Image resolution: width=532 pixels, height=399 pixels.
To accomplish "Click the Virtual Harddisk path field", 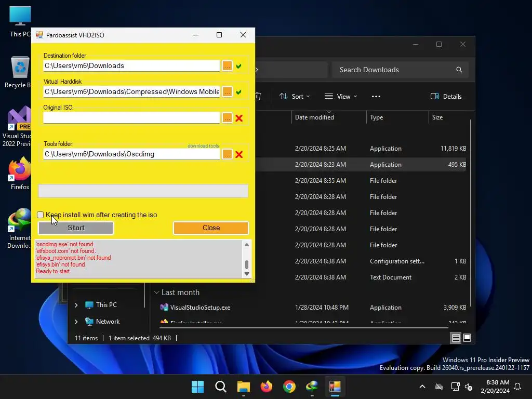I will pyautogui.click(x=131, y=92).
